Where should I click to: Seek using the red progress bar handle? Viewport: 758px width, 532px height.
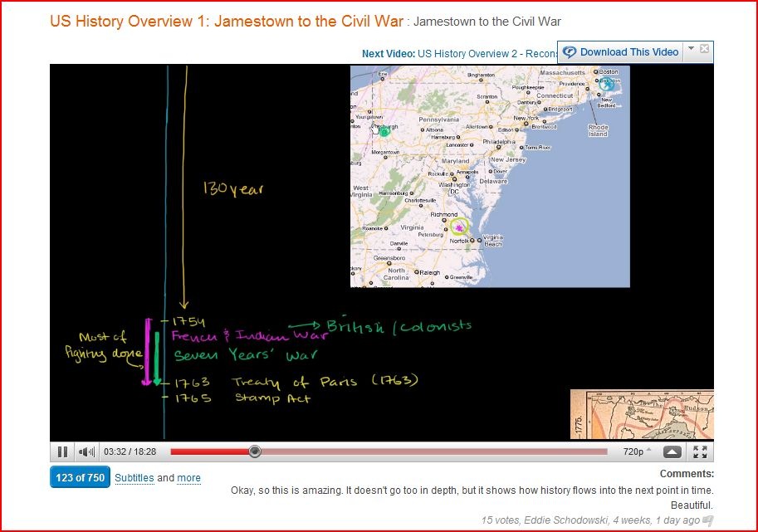(x=255, y=451)
